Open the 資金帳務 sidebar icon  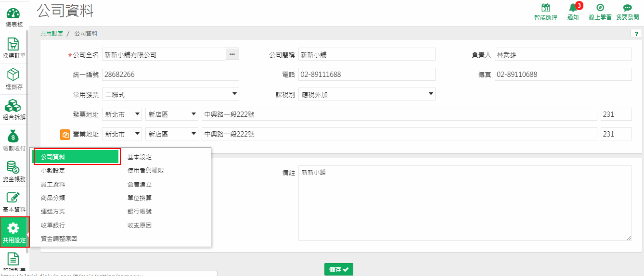[x=13, y=168]
